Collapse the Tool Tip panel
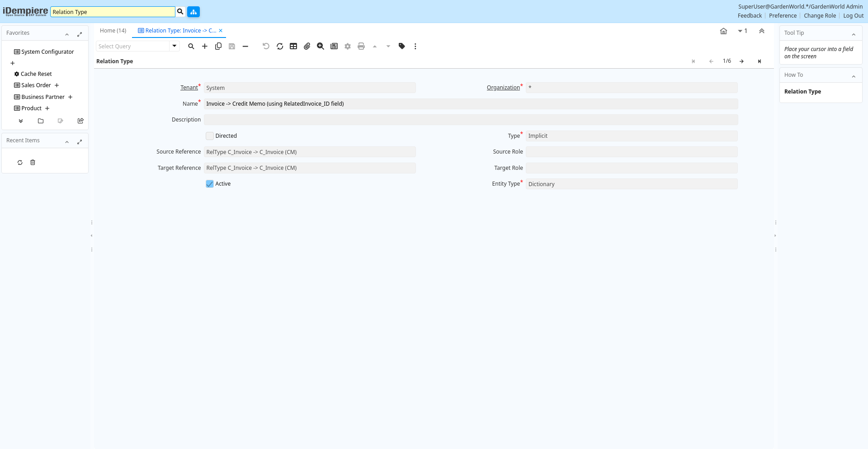868x449 pixels. click(854, 34)
